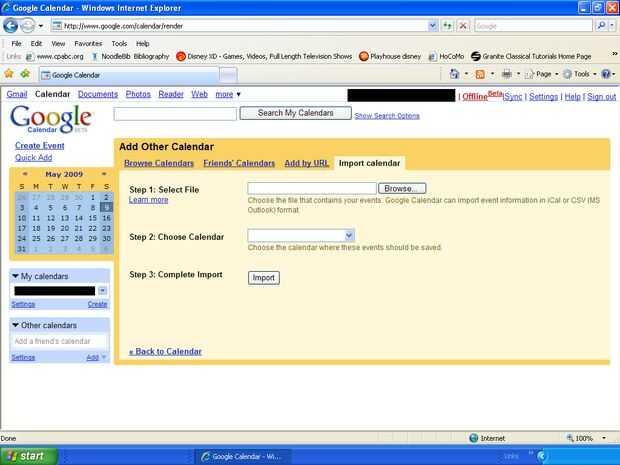Screen dimensions: 620x465
Task: Click the Sign out link
Action: coord(601,97)
